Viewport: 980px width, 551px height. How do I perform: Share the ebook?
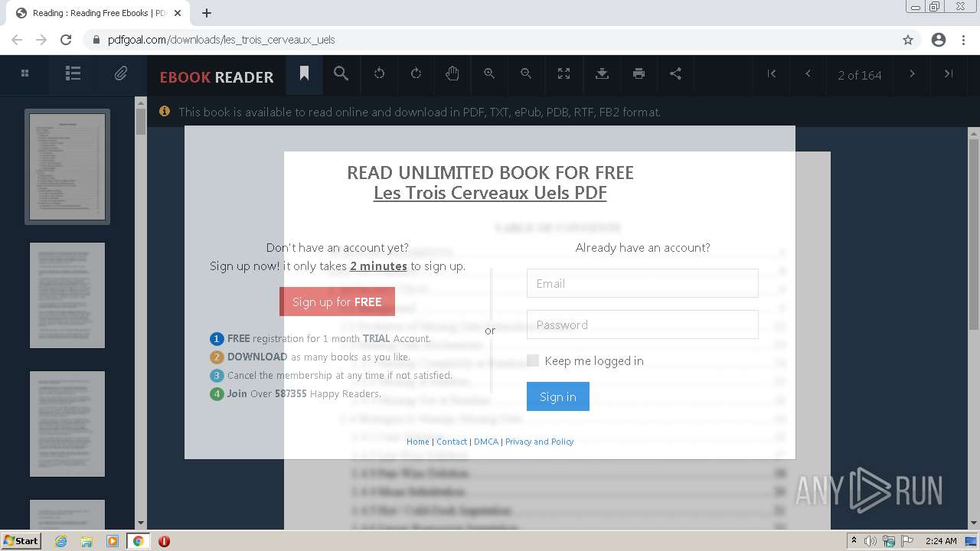[675, 73]
